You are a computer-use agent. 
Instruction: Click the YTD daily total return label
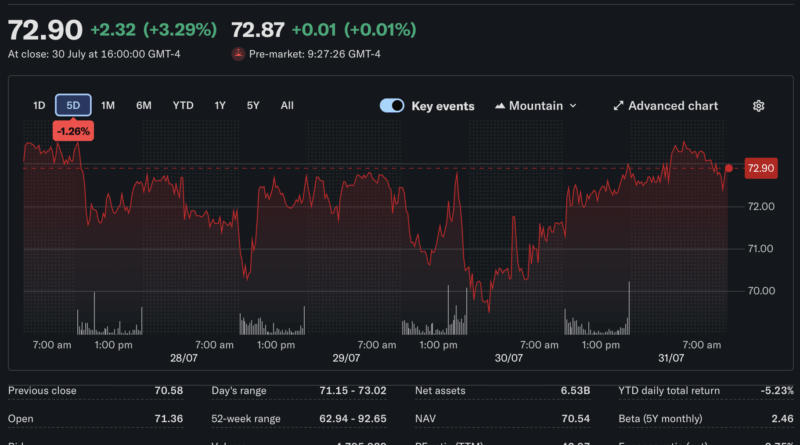click(x=669, y=390)
